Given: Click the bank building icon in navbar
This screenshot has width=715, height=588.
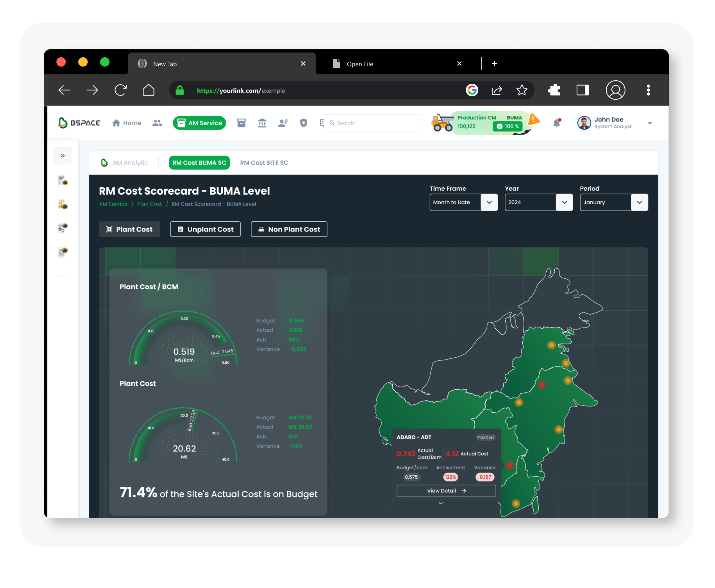Looking at the screenshot, I should 262,123.
